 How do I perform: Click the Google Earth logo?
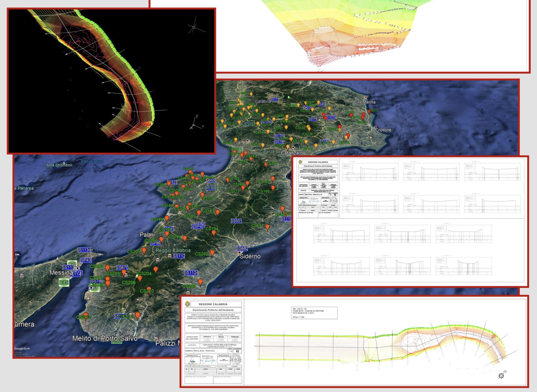22,348
